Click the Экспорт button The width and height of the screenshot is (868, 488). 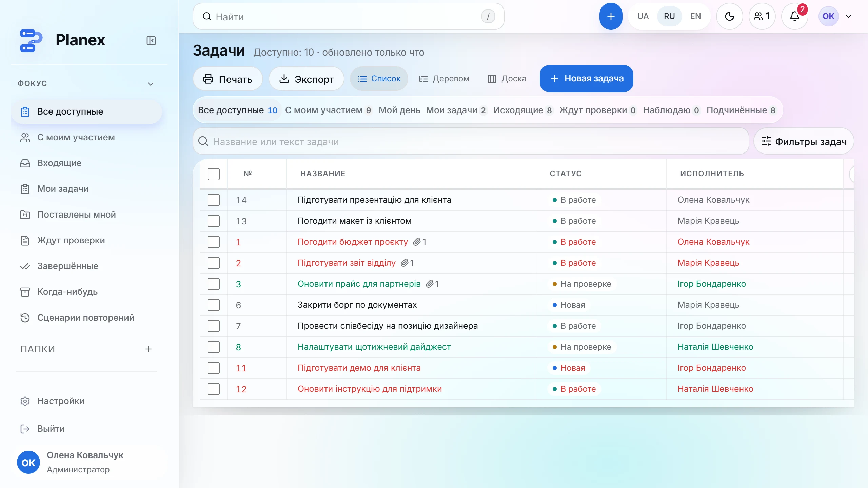coord(306,79)
